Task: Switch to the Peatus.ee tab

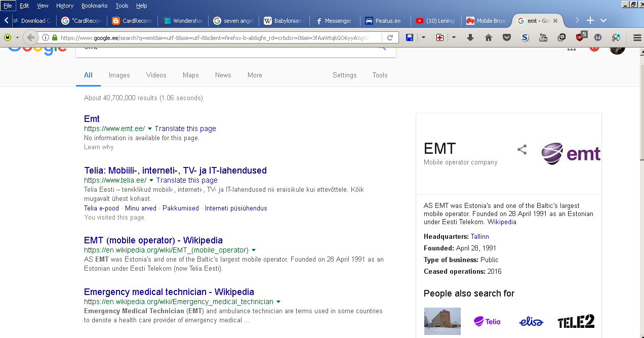Action: pos(385,21)
